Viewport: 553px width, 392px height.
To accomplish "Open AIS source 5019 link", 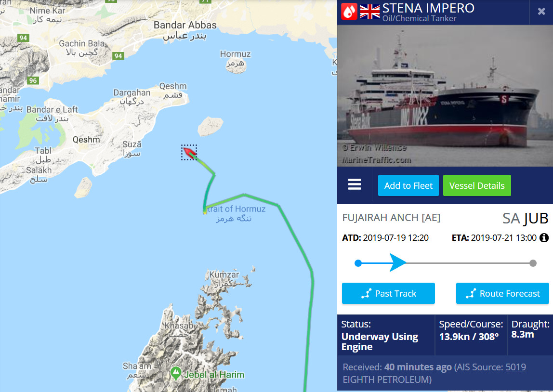I will tap(515, 367).
